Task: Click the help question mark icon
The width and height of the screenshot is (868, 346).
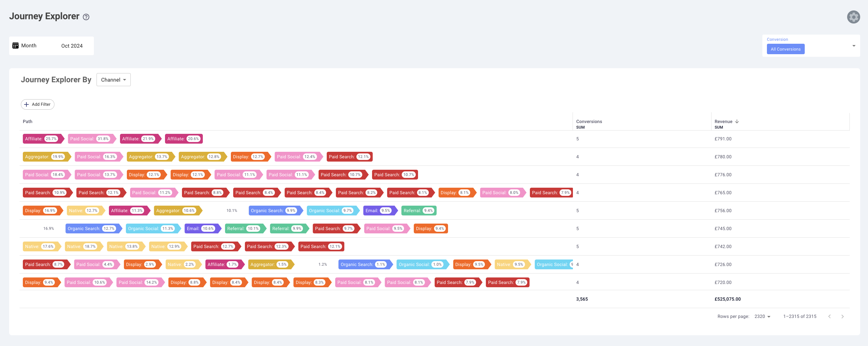Action: (86, 17)
